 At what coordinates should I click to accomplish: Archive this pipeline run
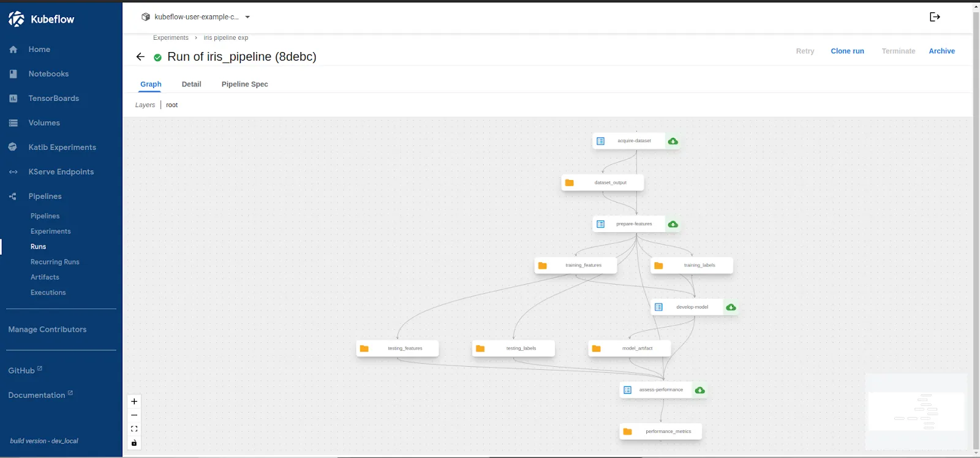941,51
